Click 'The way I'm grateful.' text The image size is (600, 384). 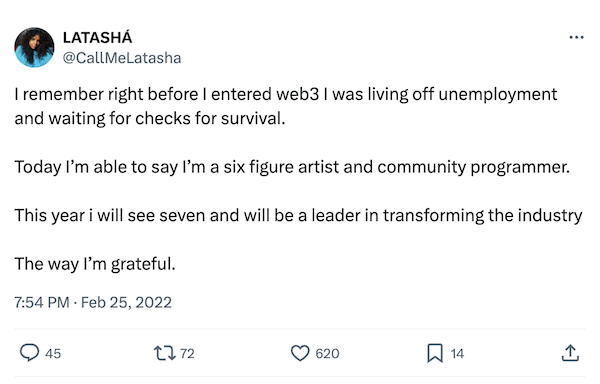pyautogui.click(x=95, y=264)
